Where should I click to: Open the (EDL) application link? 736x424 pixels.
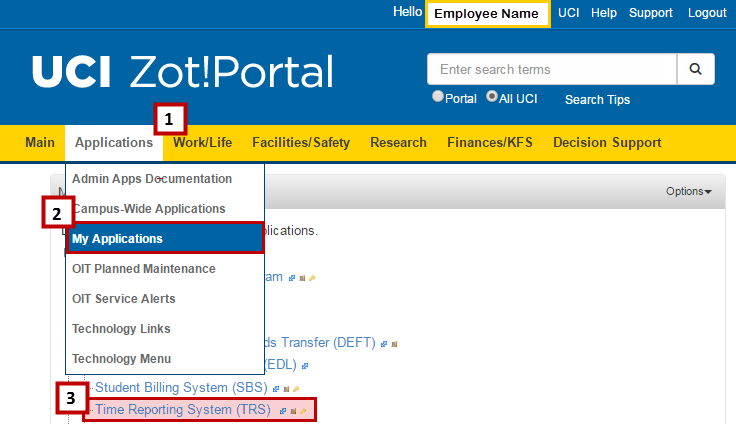click(281, 364)
